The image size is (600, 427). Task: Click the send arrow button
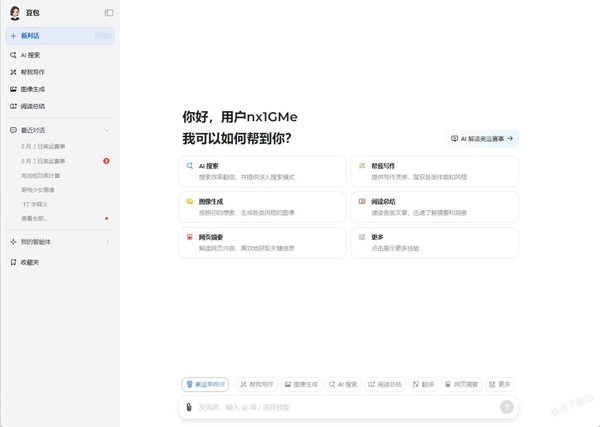[x=507, y=407]
